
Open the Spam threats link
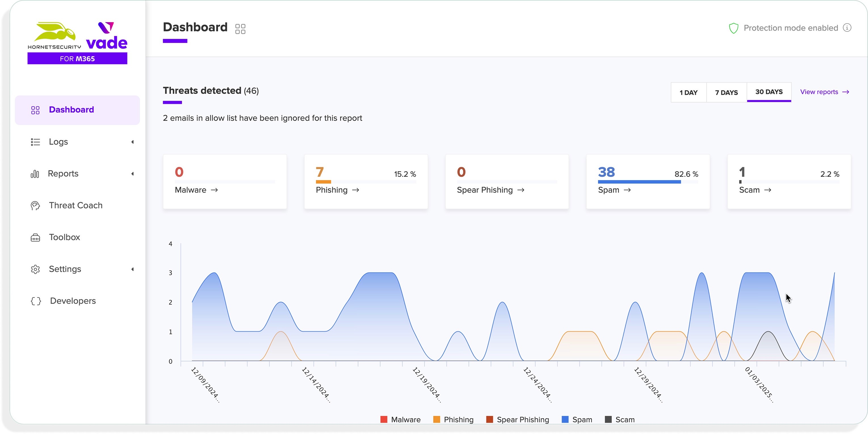(x=615, y=190)
